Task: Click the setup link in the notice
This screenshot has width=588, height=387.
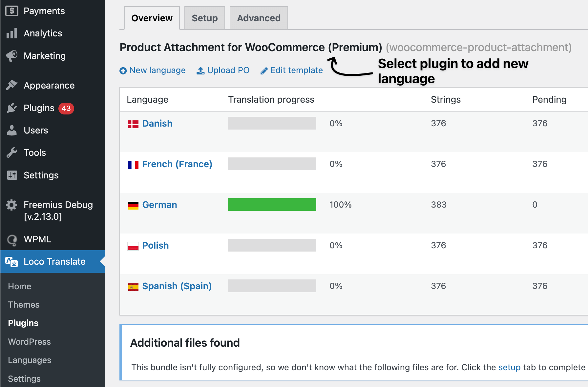Action: 510,367
